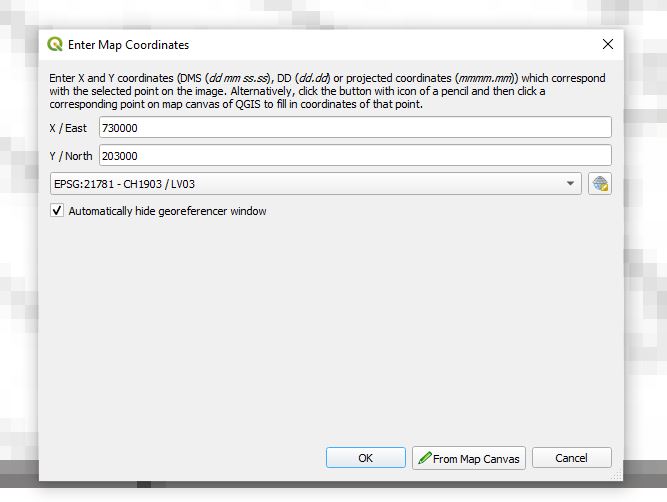Click the 203000 value in Y / North
This screenshot has width=667, height=502.
[x=121, y=156]
